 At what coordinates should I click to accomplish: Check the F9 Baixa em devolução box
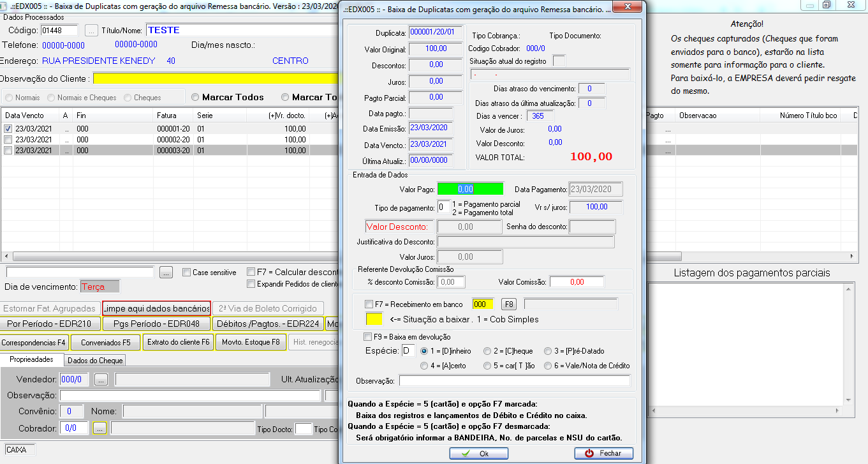367,336
